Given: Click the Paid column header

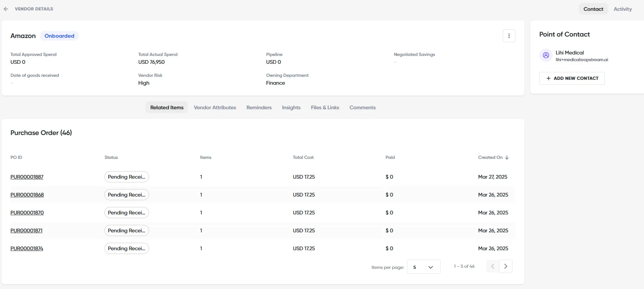Looking at the screenshot, I should coord(390,157).
